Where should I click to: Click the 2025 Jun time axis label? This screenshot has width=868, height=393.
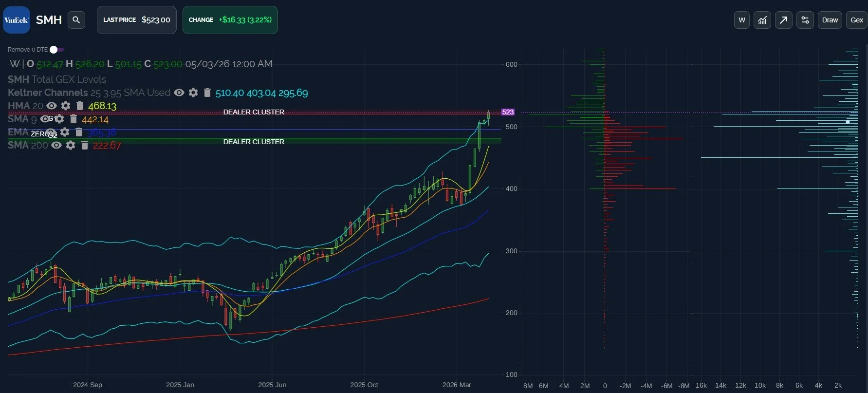tap(272, 385)
